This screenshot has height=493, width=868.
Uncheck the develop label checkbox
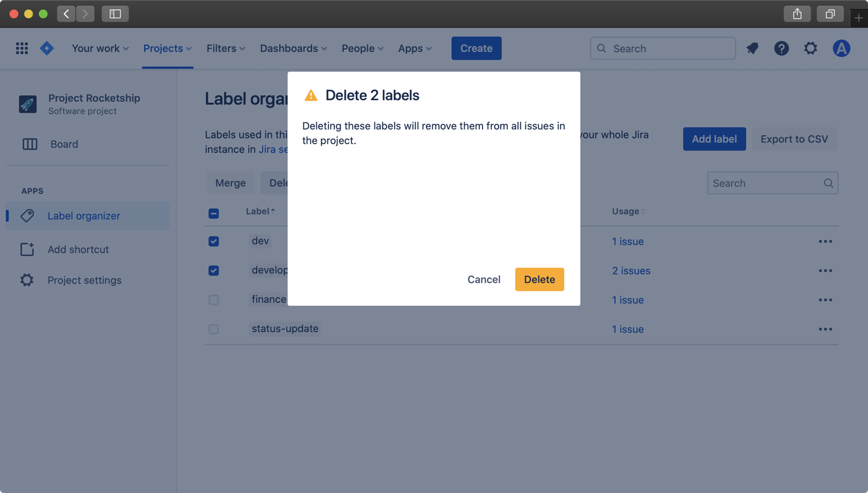pos(214,271)
